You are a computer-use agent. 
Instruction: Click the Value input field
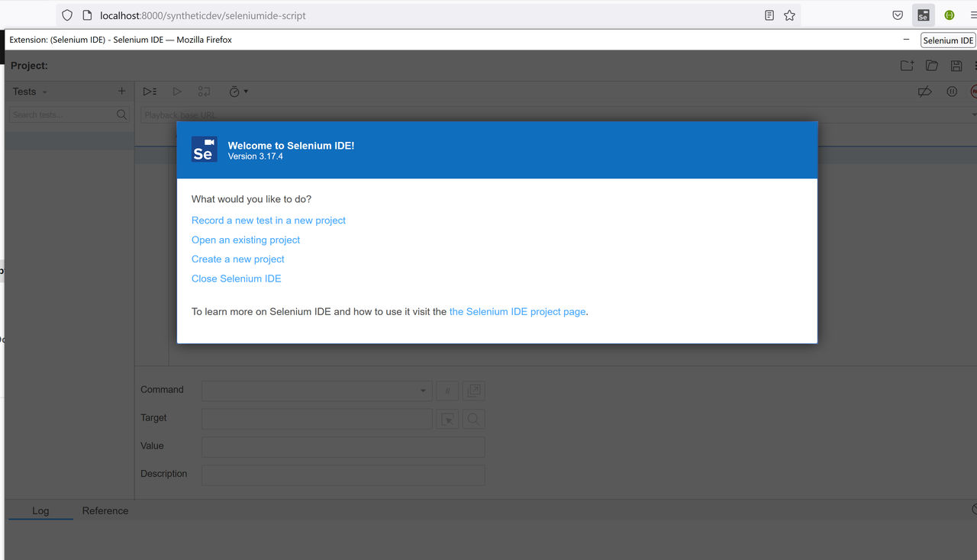[x=343, y=447]
